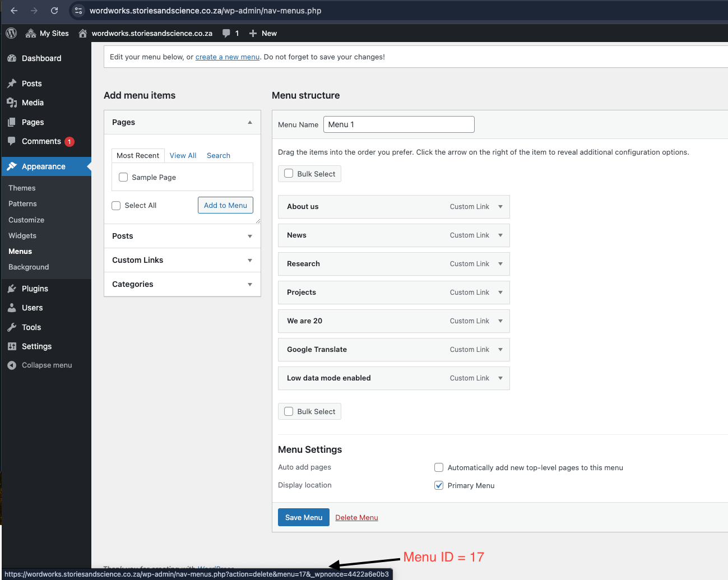Viewport: 728px width, 580px height.
Task: Enable automatically add new top-level pages
Action: (439, 467)
